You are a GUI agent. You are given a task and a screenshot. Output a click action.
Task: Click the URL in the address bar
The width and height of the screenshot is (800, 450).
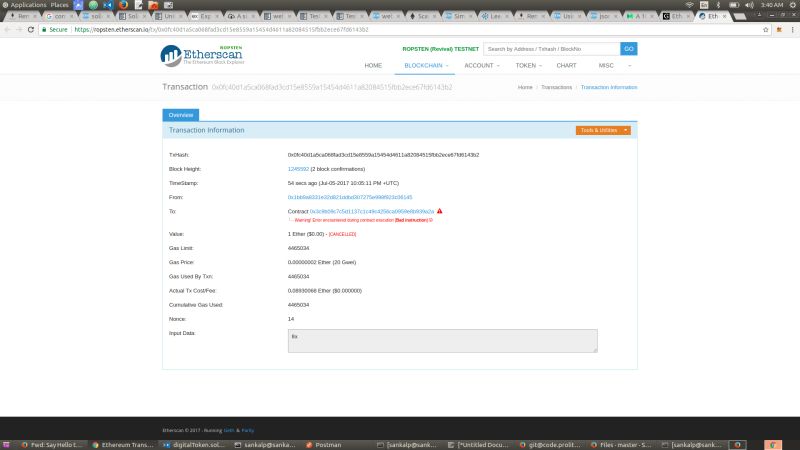[221, 30]
